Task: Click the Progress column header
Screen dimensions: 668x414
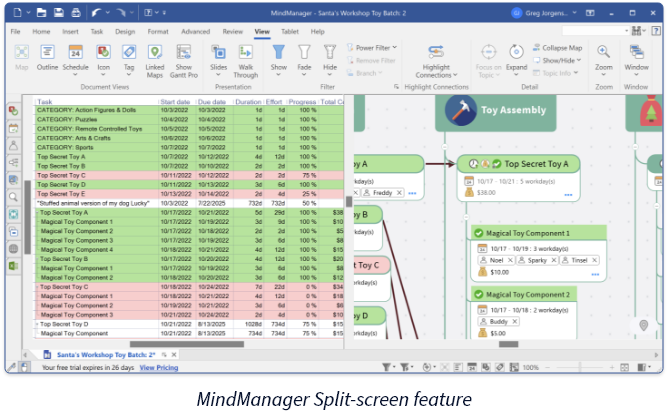Action: click(302, 102)
